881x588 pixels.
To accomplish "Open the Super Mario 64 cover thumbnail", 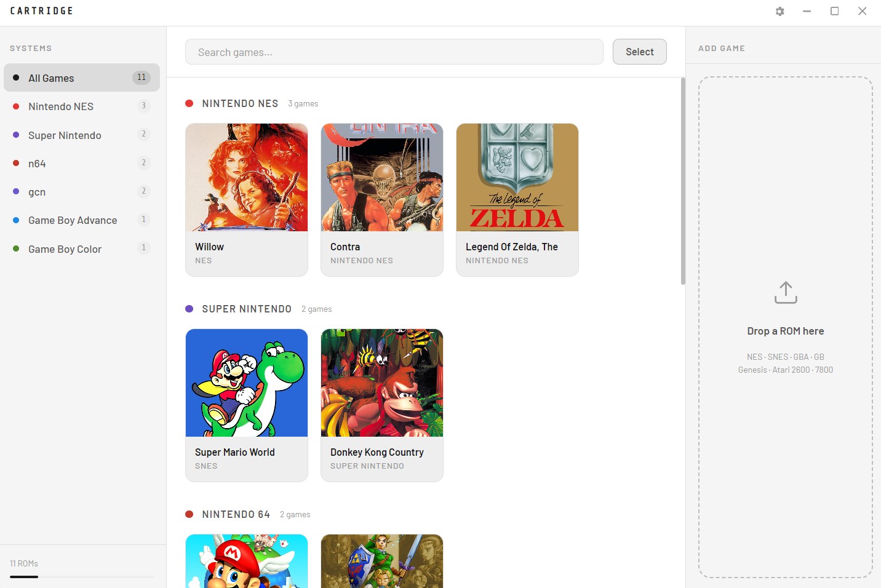I will click(247, 561).
